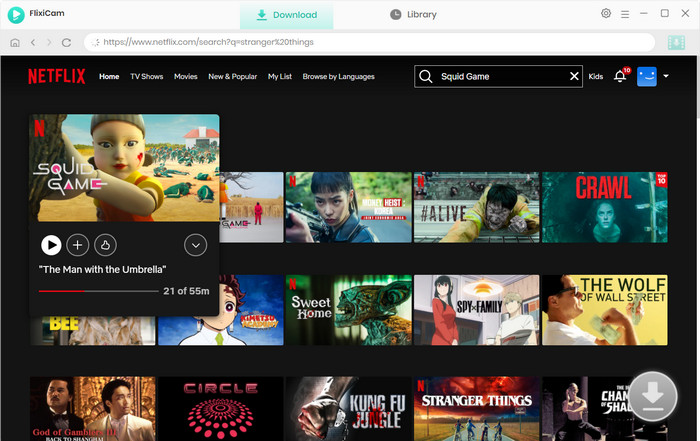Open the Spy x Family thumbnail

(476, 310)
